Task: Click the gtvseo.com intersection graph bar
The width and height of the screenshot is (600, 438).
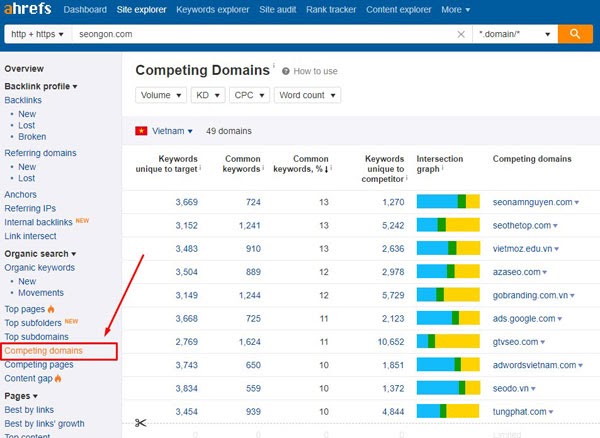Action: 448,341
